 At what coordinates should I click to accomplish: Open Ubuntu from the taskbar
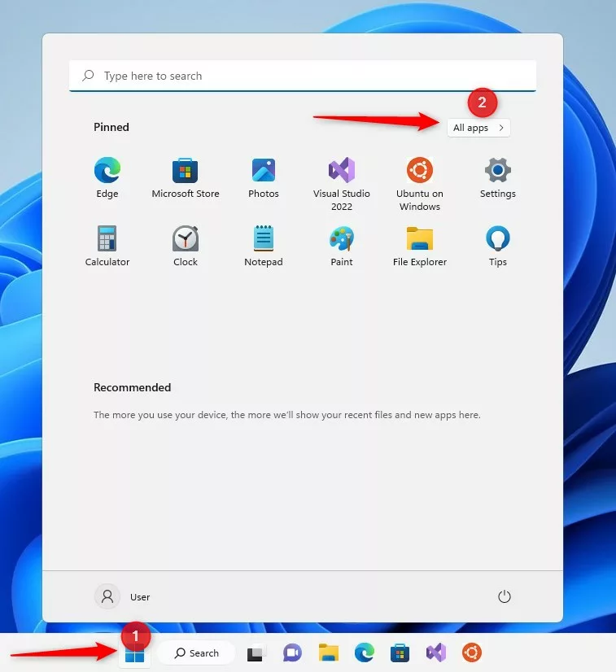472,653
